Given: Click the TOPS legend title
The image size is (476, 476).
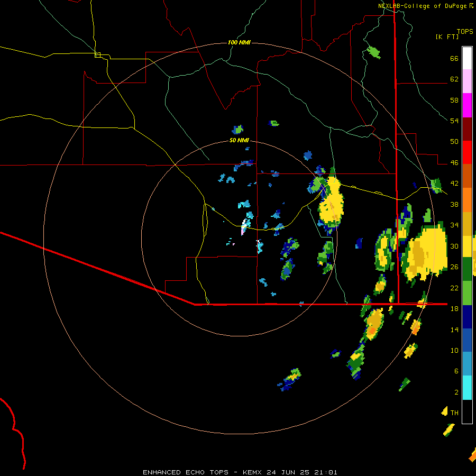Looking at the screenshot, I should [465, 31].
